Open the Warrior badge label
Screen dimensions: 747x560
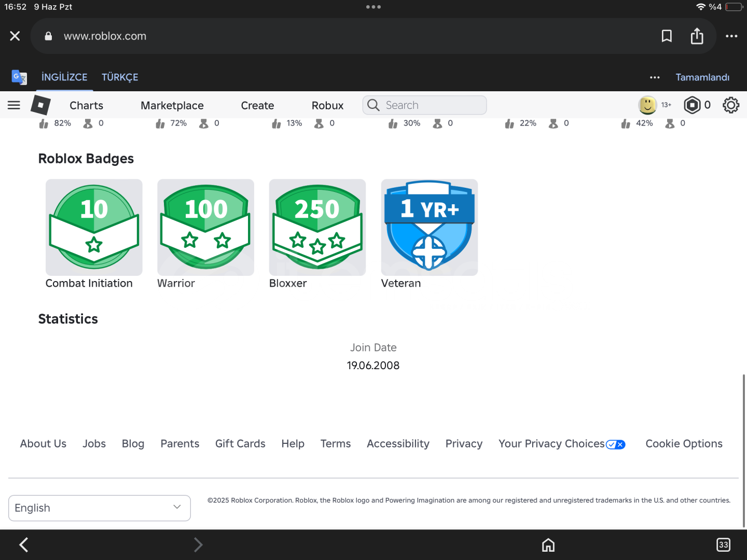point(176,283)
